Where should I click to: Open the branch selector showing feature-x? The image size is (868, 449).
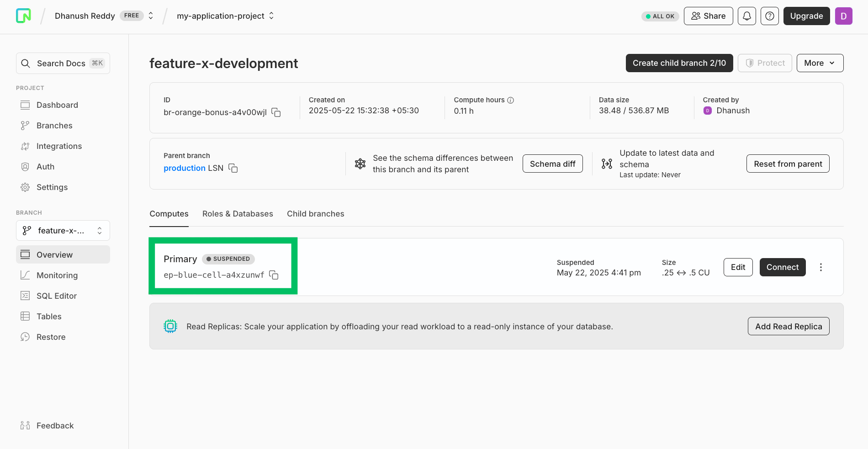coord(63,230)
